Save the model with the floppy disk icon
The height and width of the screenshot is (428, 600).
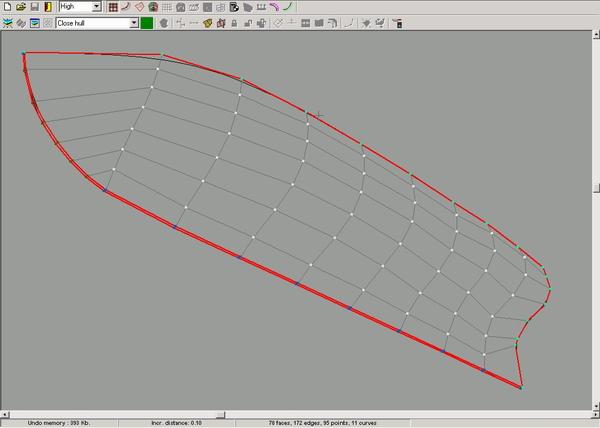(34, 6)
